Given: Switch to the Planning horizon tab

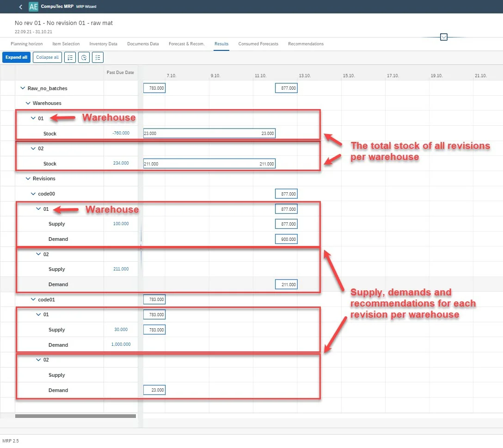Looking at the screenshot, I should tap(26, 44).
